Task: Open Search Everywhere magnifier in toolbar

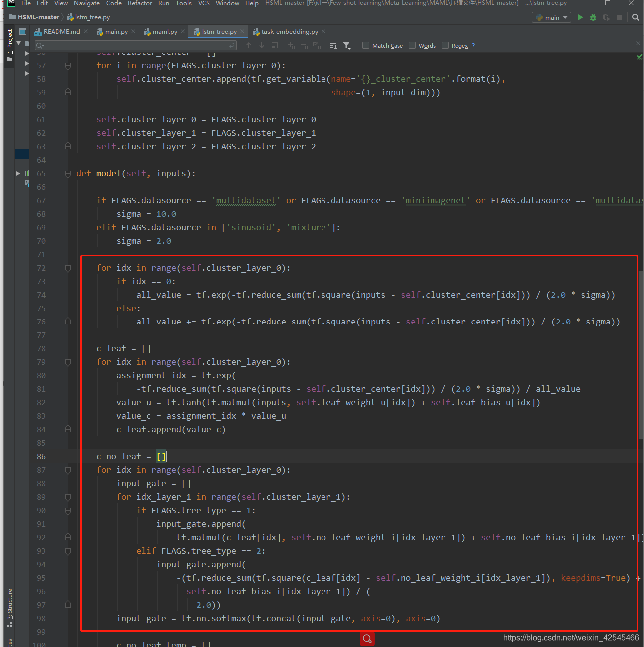Action: click(x=635, y=17)
